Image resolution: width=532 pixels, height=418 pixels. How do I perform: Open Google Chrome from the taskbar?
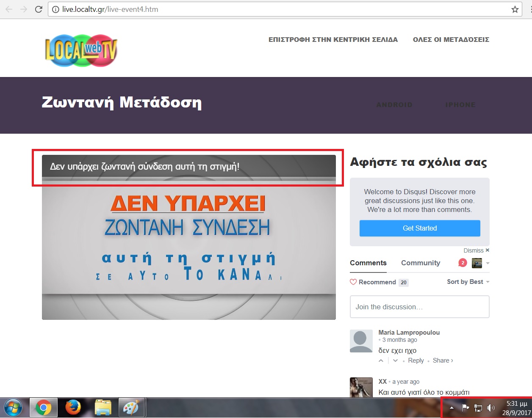pyautogui.click(x=43, y=408)
